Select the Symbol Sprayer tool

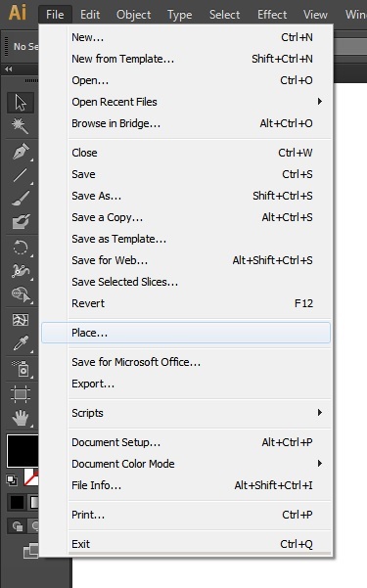(21, 369)
